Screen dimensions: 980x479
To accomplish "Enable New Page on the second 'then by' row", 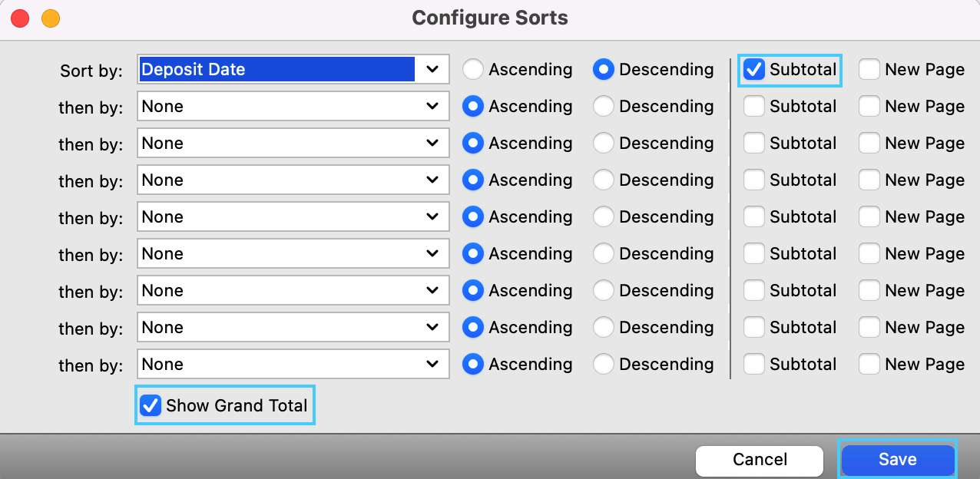I will click(869, 143).
